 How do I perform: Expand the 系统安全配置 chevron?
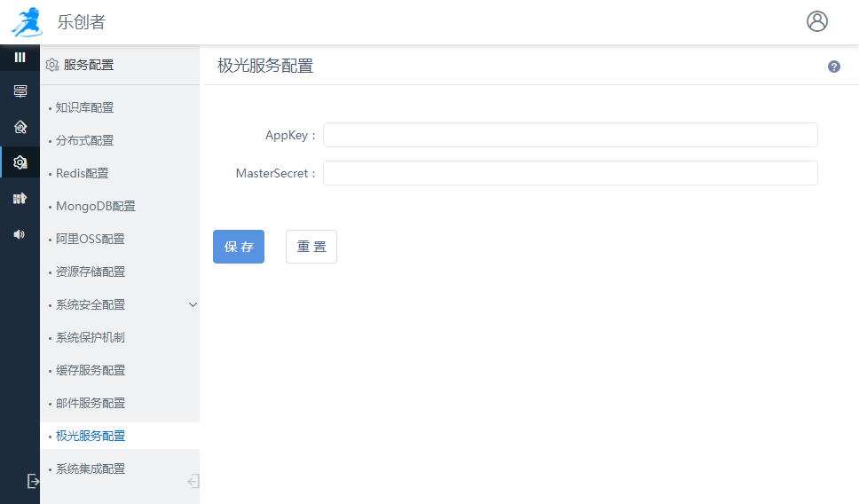pyautogui.click(x=193, y=304)
